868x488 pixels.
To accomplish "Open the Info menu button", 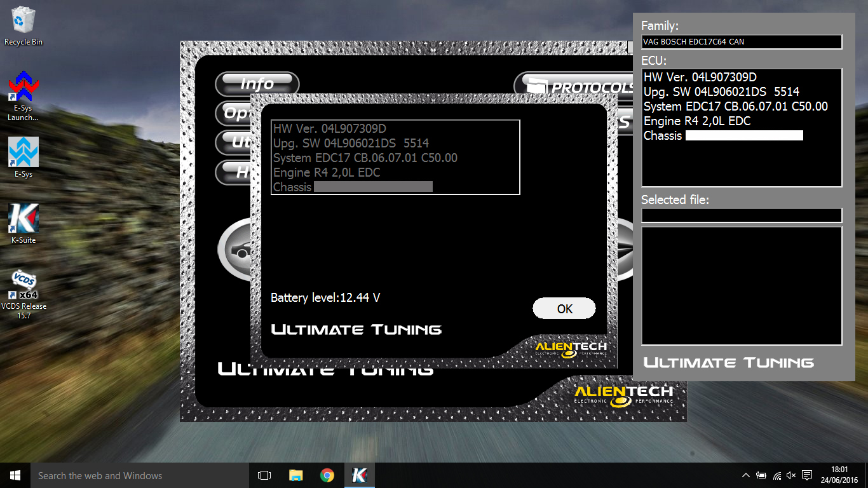I will click(x=257, y=83).
